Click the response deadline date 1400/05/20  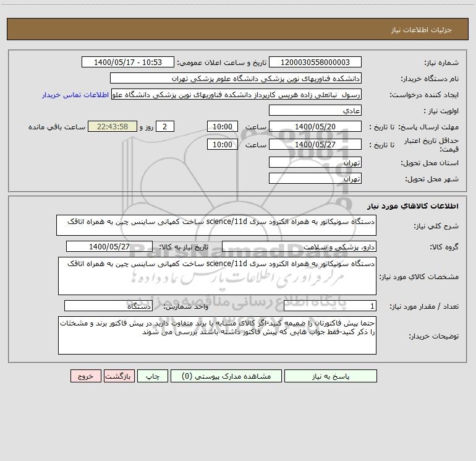tap(315, 127)
